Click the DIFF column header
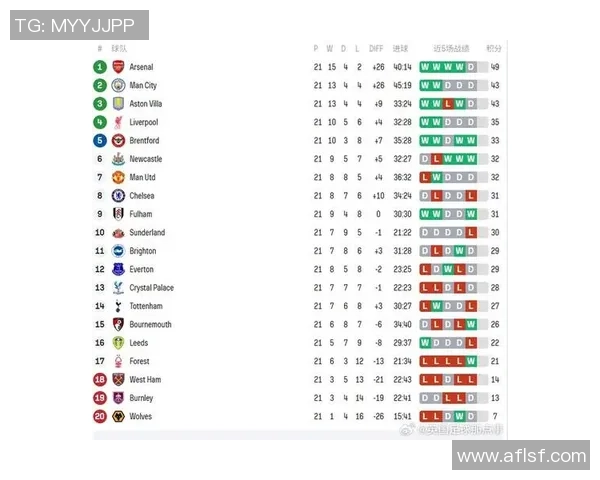This screenshot has width=600, height=480. 376,48
